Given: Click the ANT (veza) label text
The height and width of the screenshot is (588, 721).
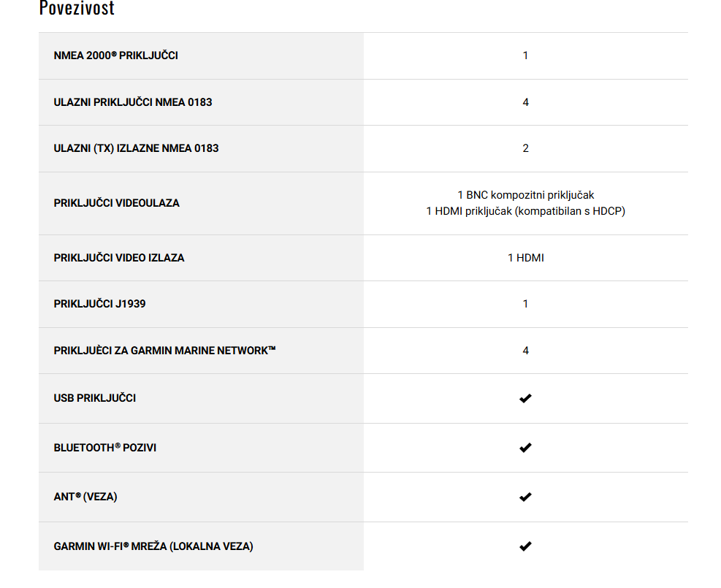Looking at the screenshot, I should (x=85, y=497).
